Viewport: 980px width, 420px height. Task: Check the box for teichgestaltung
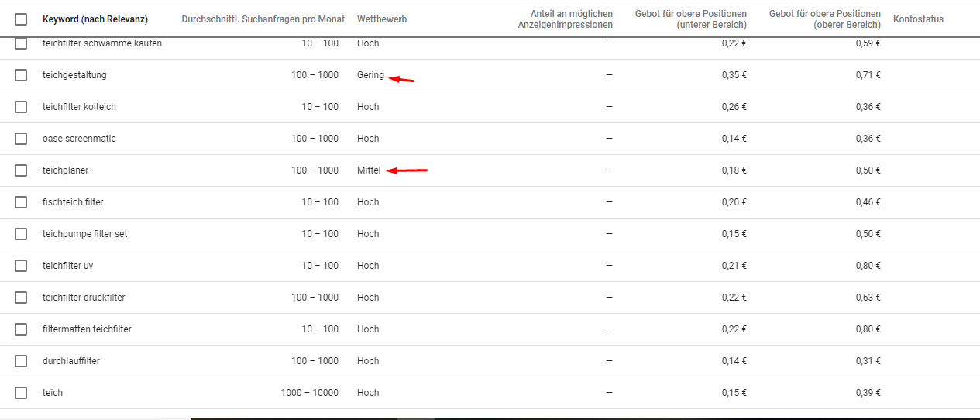(21, 75)
